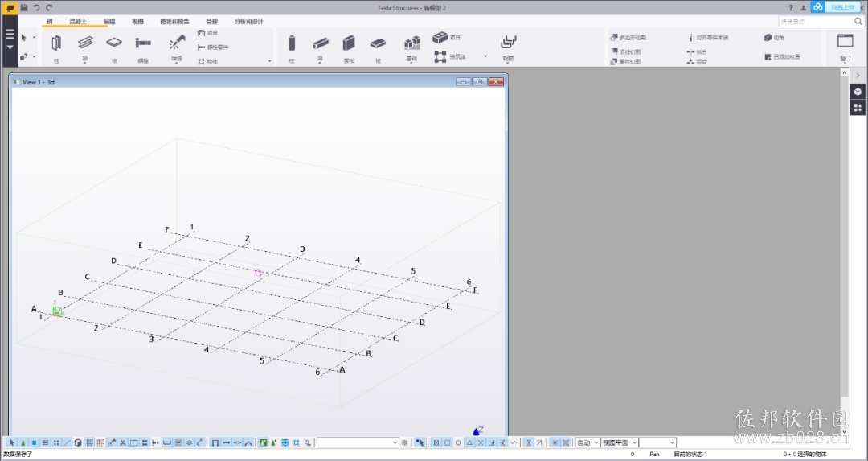
Task: Open the empty combo box after 视图平面
Action: pyautogui.click(x=657, y=442)
